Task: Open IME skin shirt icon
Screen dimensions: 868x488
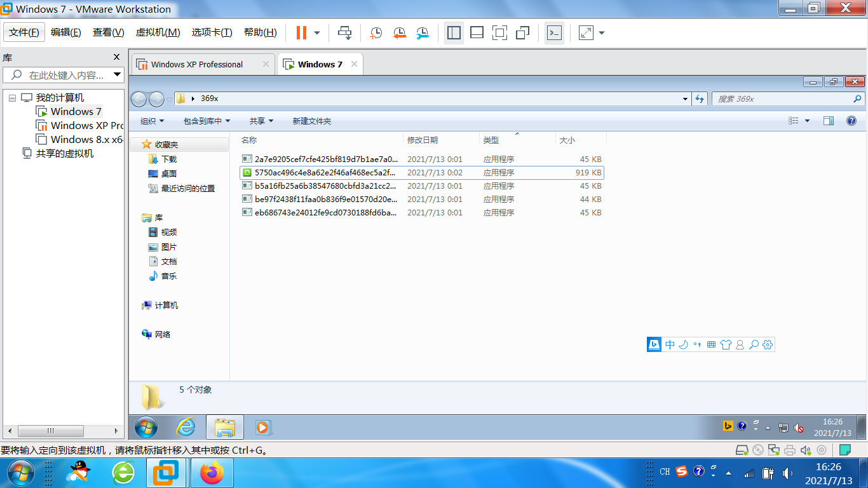Action: click(726, 345)
